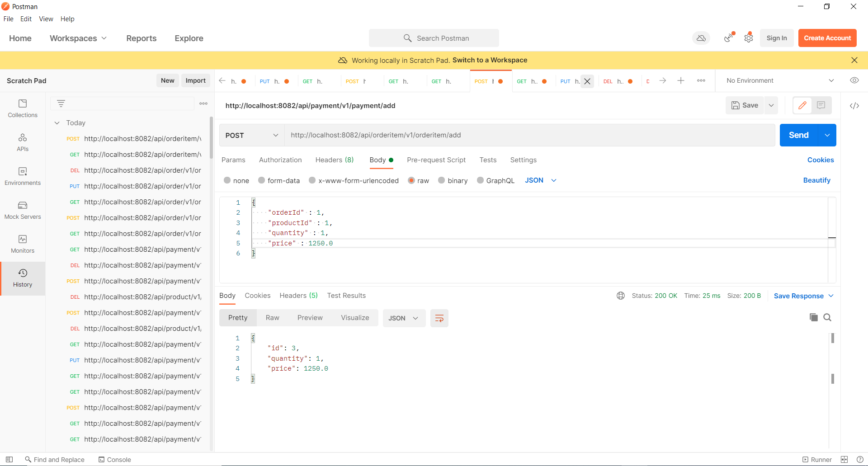The height and width of the screenshot is (466, 868).
Task: Open the Cookies link
Action: pyautogui.click(x=821, y=160)
